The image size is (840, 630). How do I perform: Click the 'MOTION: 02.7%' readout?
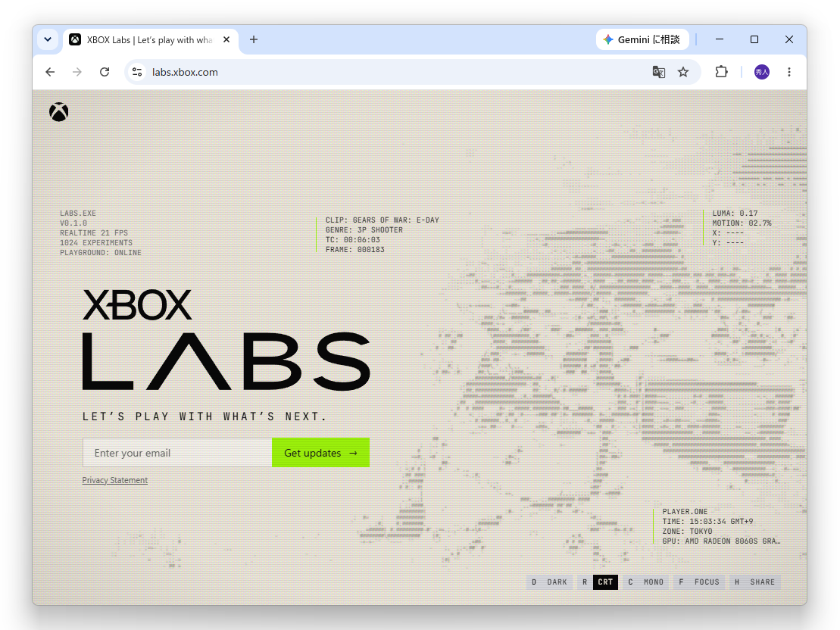point(742,223)
